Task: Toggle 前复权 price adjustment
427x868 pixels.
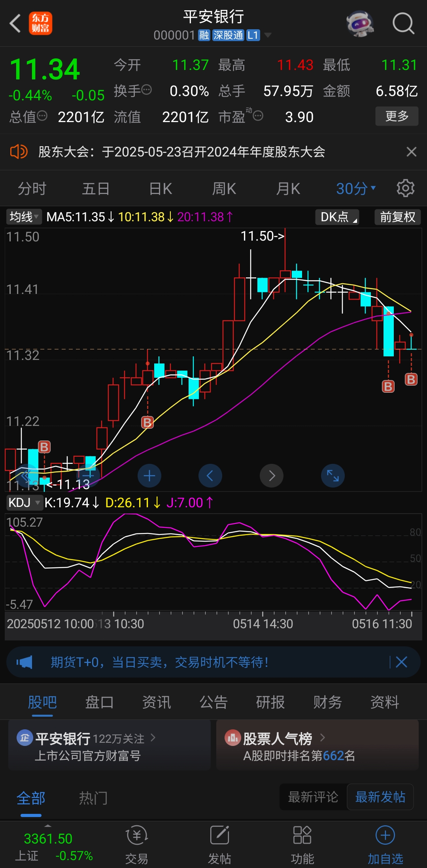Action: tap(398, 217)
